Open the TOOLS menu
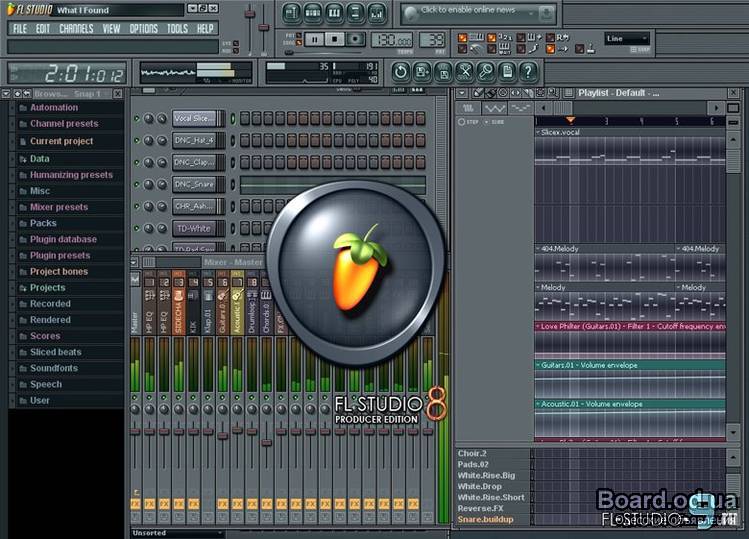Image resolution: width=749 pixels, height=539 pixels. tap(177, 29)
